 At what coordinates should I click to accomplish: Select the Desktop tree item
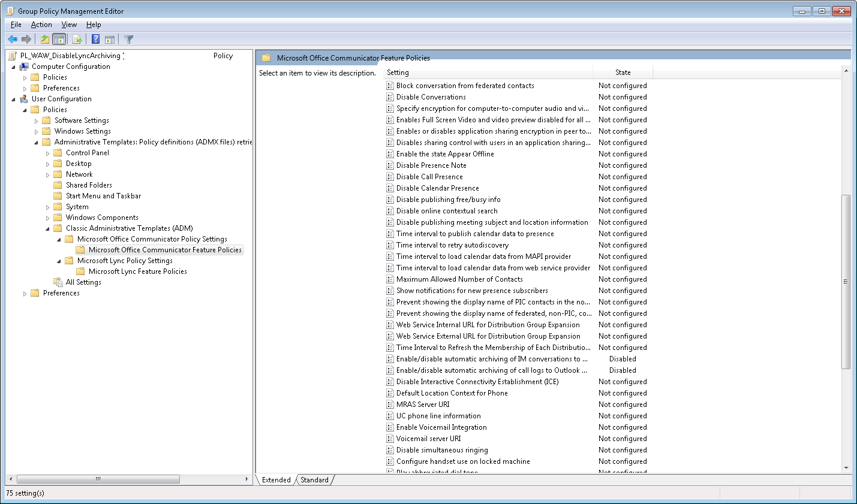click(x=79, y=164)
